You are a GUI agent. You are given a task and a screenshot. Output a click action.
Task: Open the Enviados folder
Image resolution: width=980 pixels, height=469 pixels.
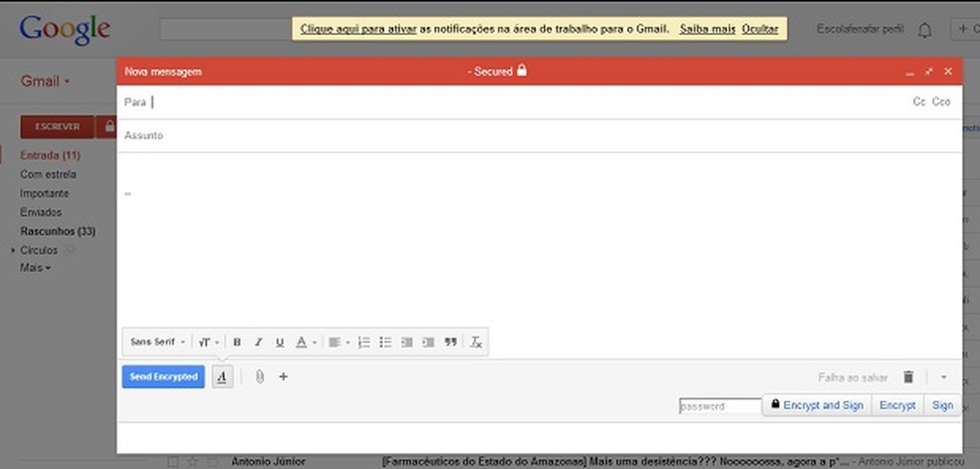[41, 212]
